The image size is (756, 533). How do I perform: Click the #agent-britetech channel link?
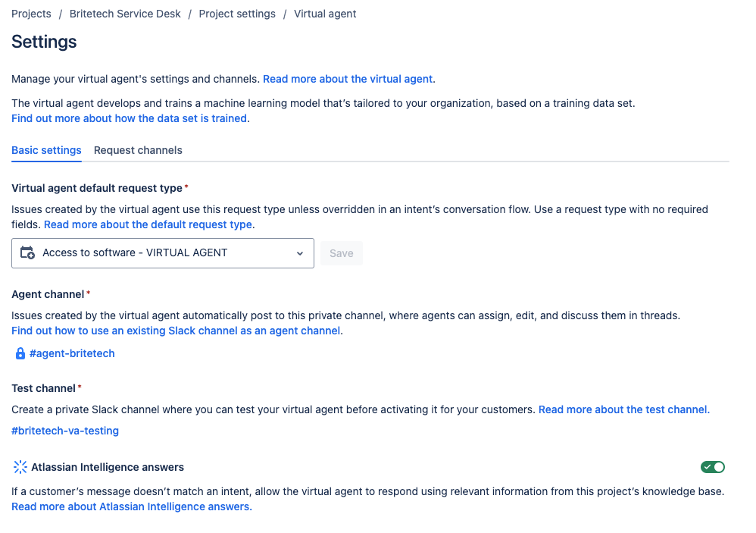pos(72,353)
